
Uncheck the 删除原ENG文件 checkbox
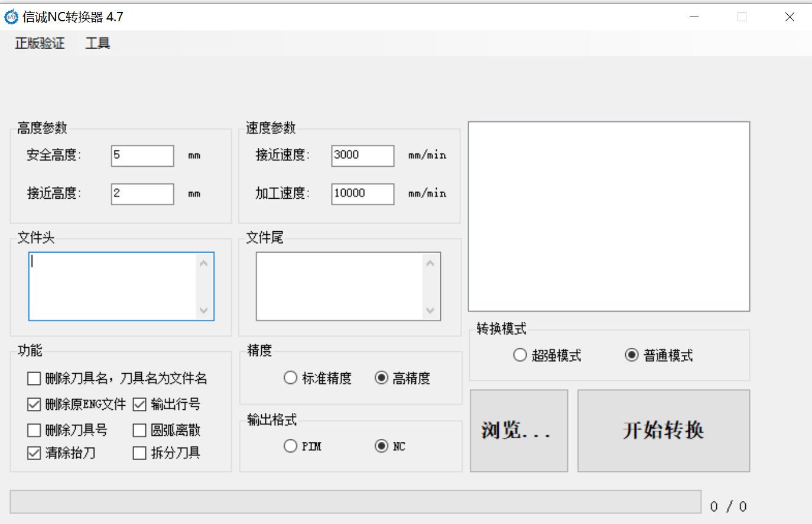click(34, 405)
